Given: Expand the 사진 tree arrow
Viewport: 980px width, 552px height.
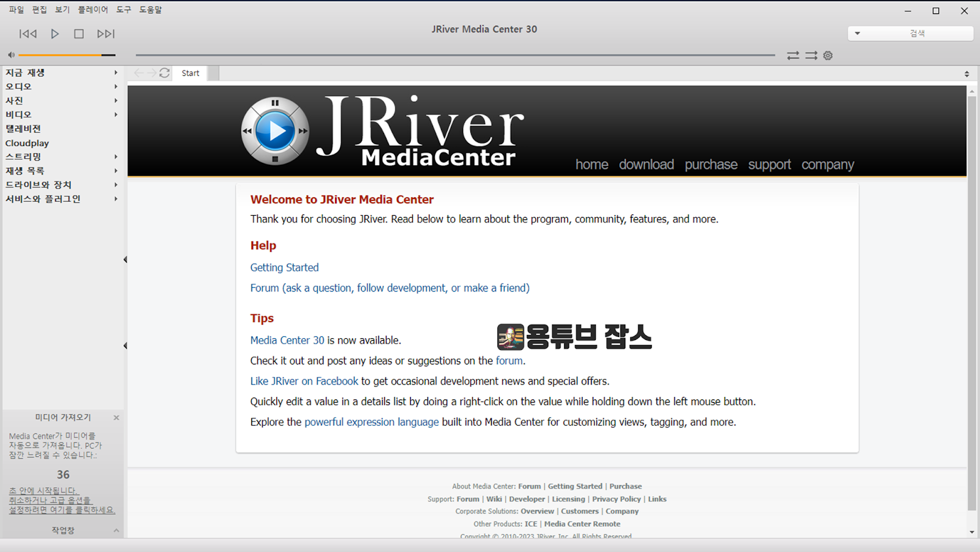Looking at the screenshot, I should click(x=116, y=100).
